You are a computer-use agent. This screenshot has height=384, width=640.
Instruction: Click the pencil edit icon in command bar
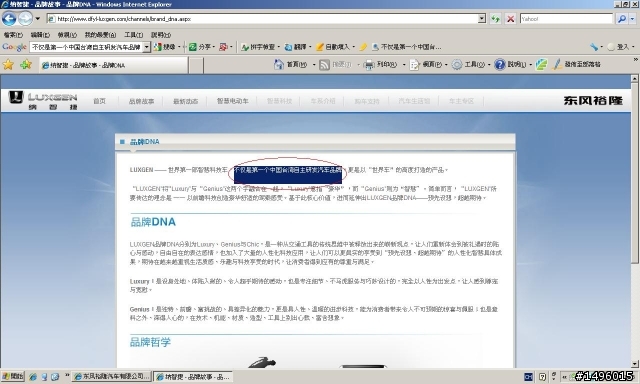tap(557, 64)
